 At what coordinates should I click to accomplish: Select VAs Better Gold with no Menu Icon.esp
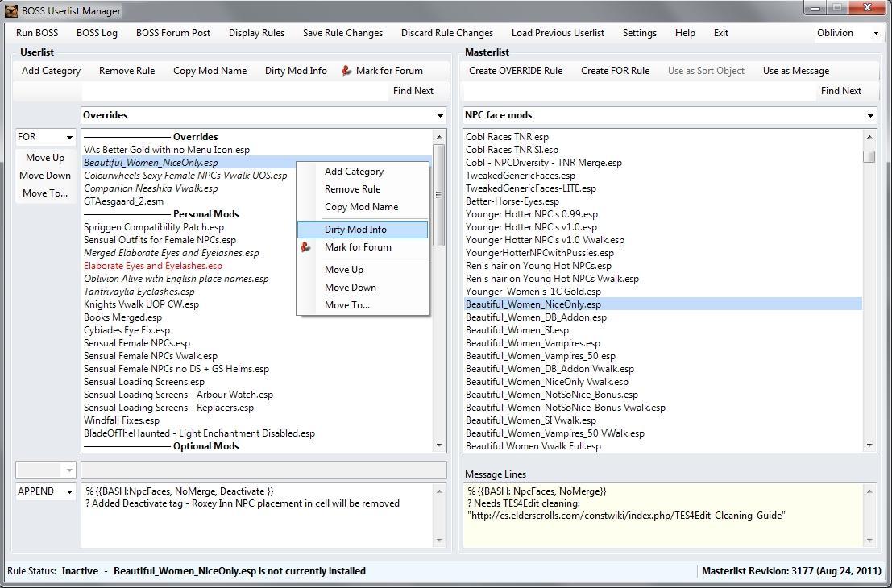[167, 150]
